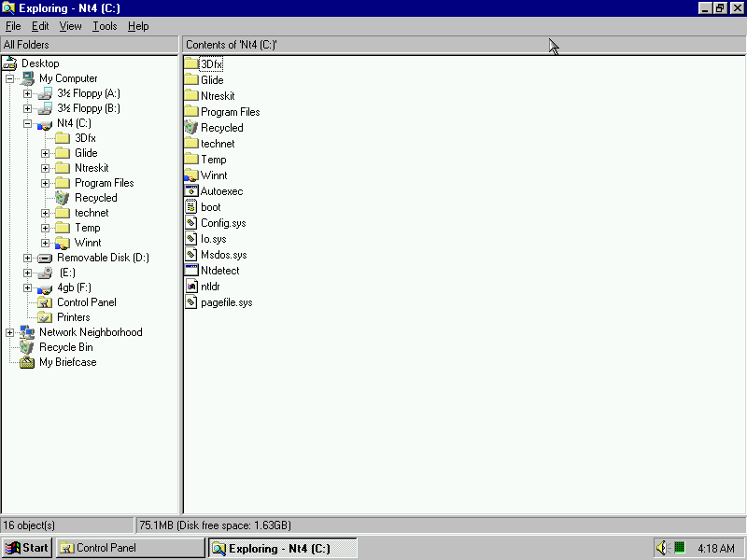Expand the Program Files tree folder
The width and height of the screenshot is (747, 560).
pos(46,183)
